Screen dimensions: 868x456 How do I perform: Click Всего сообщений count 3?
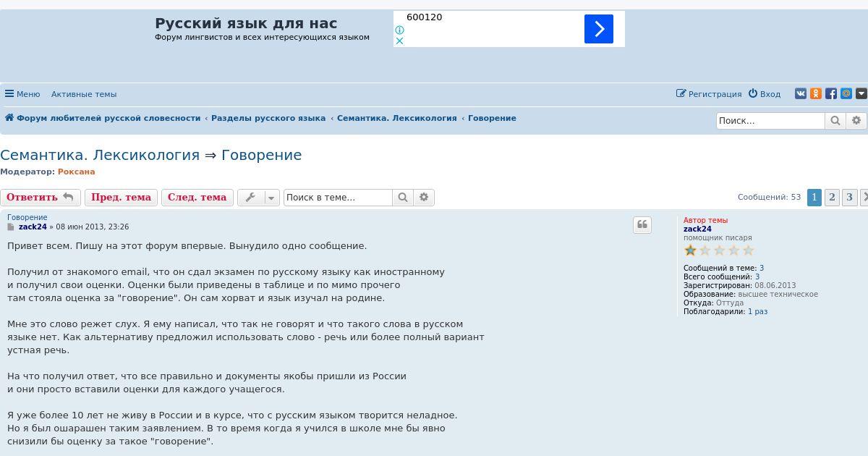757,277
